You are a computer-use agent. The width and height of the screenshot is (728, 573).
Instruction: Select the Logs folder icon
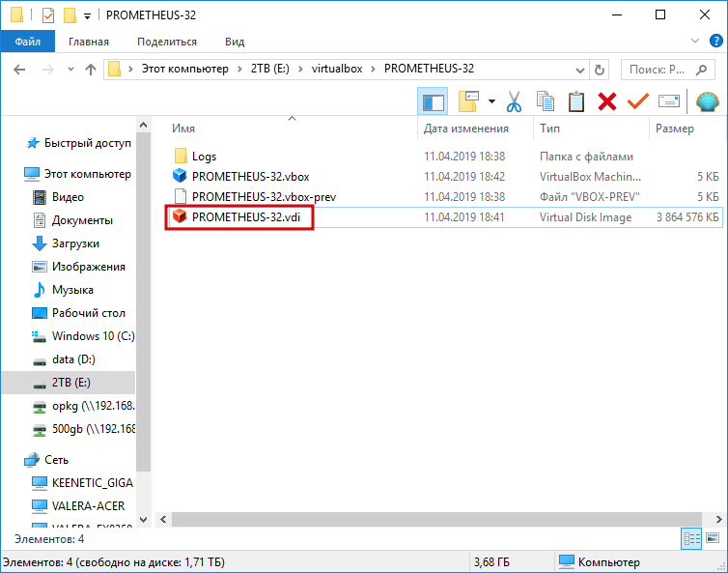point(181,157)
